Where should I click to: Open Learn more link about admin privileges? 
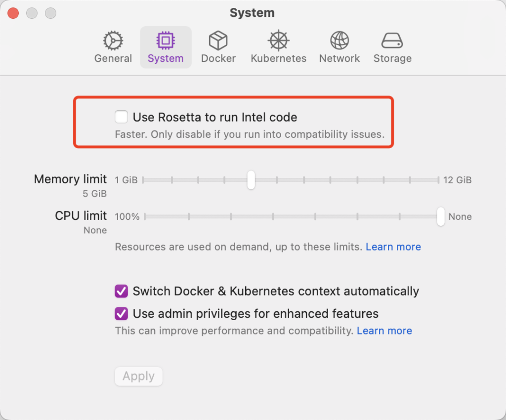(x=384, y=331)
